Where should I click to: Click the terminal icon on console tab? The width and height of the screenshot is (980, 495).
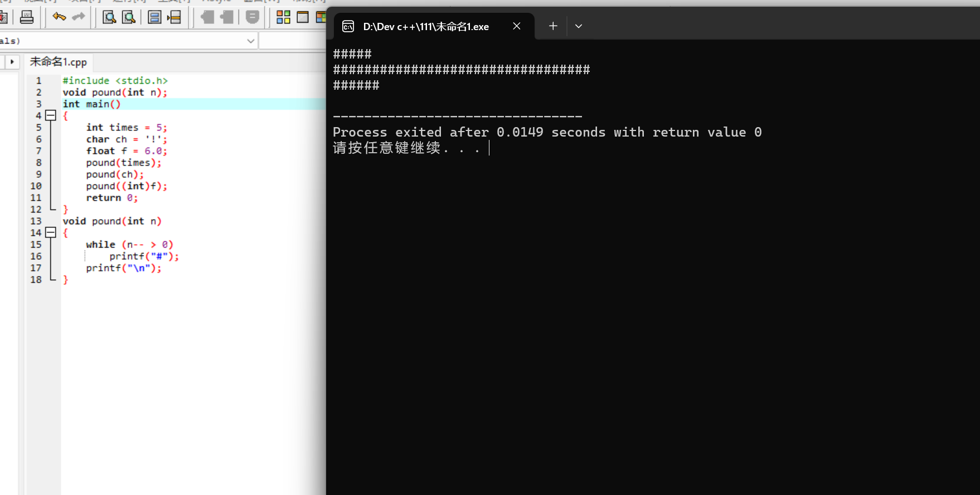[x=348, y=26]
